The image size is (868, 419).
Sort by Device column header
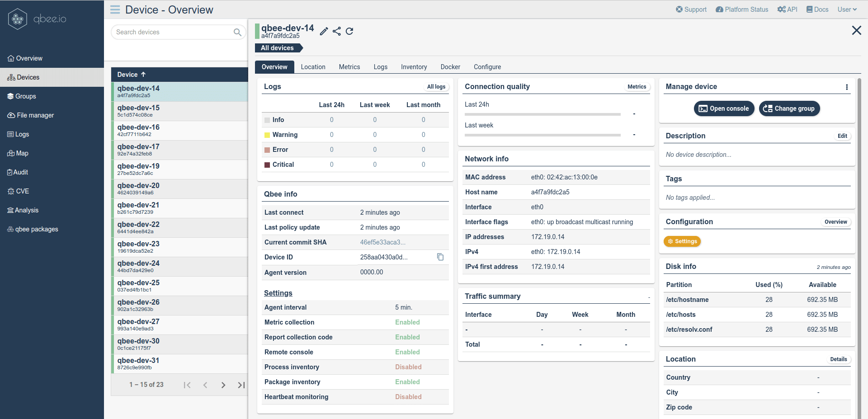coord(132,75)
